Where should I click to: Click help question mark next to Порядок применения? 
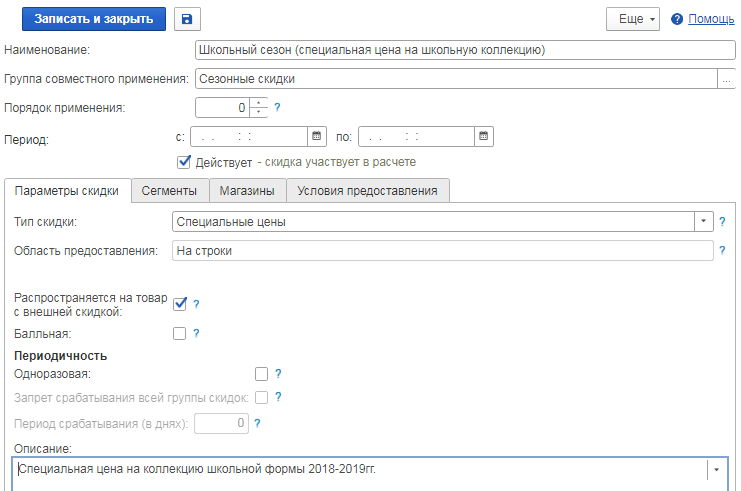click(277, 108)
